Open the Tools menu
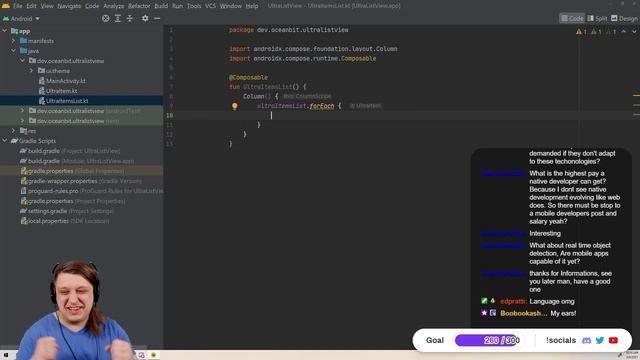 point(194,6)
